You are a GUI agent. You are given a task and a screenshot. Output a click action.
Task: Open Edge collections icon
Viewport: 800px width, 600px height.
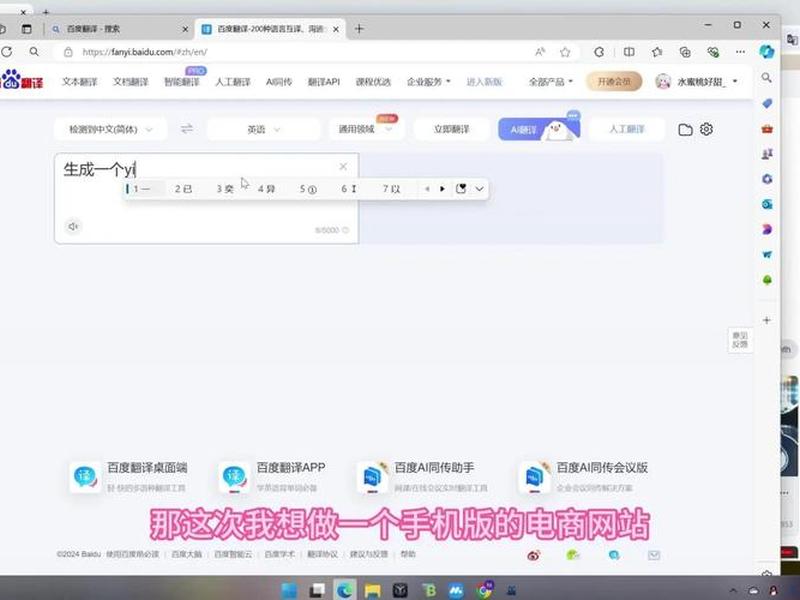(685, 52)
